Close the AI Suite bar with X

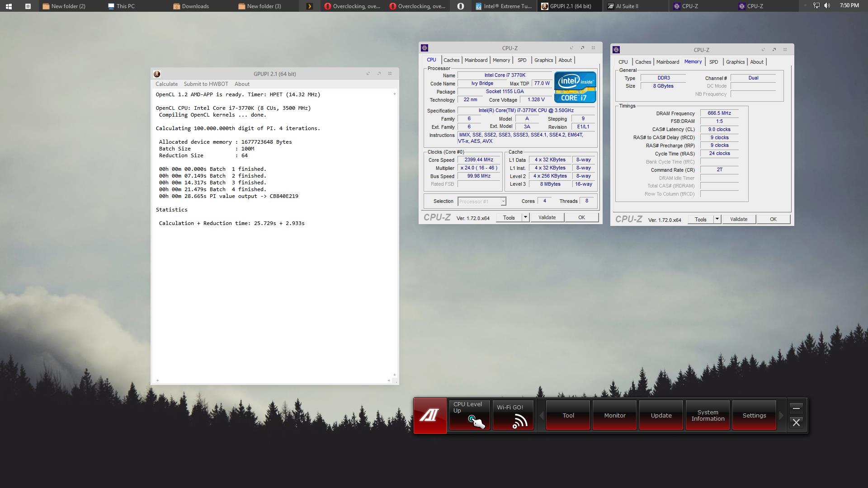tap(797, 422)
